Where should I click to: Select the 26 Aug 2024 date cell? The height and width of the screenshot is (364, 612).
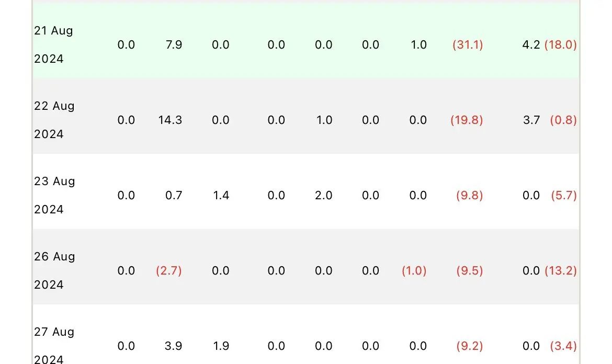coord(54,270)
